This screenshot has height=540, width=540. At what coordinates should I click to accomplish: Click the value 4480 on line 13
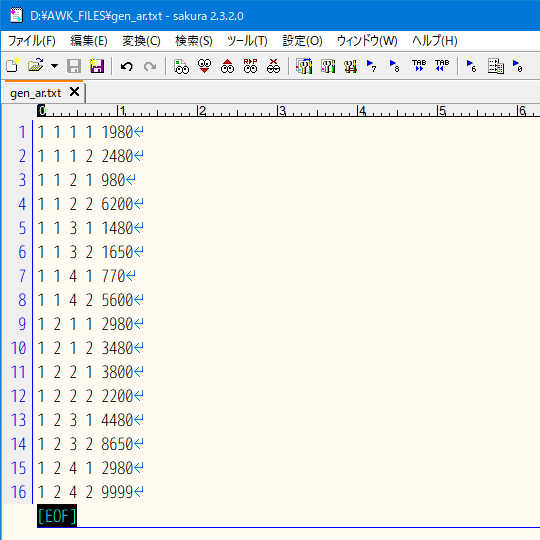[x=117, y=420]
